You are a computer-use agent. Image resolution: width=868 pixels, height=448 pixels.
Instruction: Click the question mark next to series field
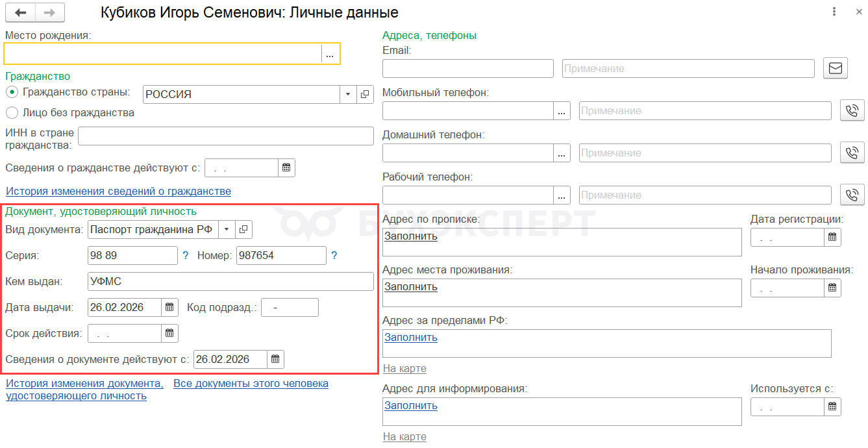[185, 256]
